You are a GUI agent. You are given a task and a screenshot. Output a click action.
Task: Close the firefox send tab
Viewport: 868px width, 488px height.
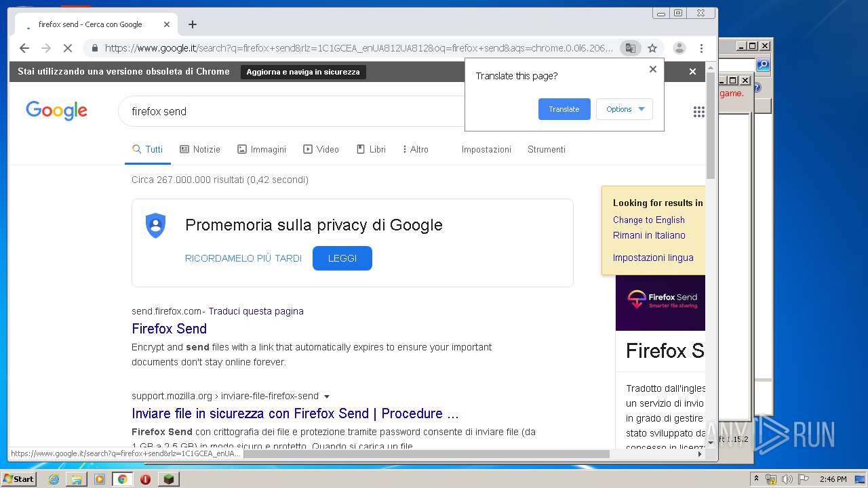(167, 24)
